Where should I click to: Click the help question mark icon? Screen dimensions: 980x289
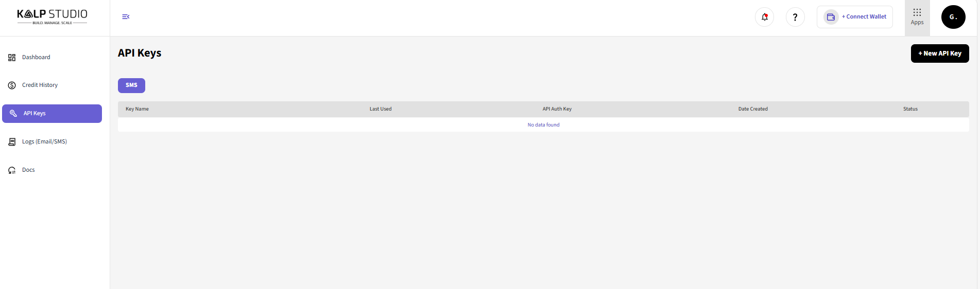tap(795, 17)
